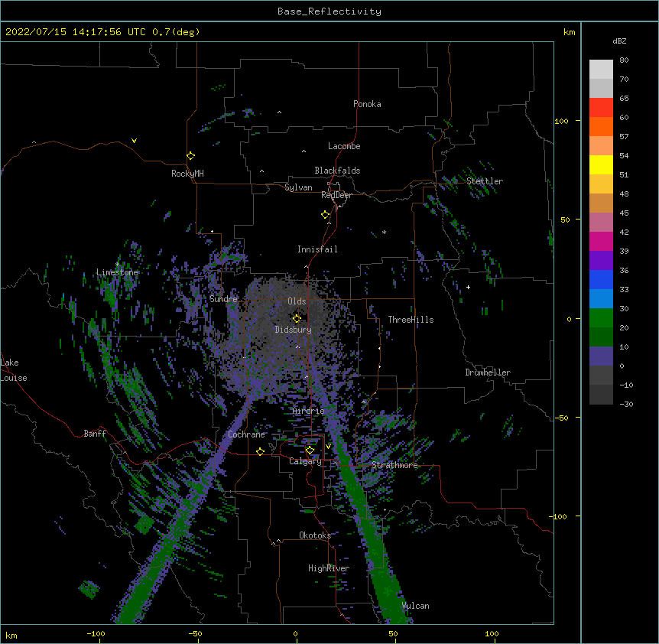Select the yellow marker east of Cochrane
This screenshot has height=644, width=659.
(x=260, y=451)
